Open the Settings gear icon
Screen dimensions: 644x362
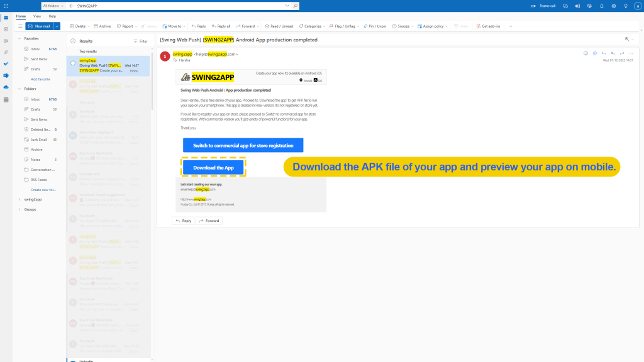coord(614,6)
